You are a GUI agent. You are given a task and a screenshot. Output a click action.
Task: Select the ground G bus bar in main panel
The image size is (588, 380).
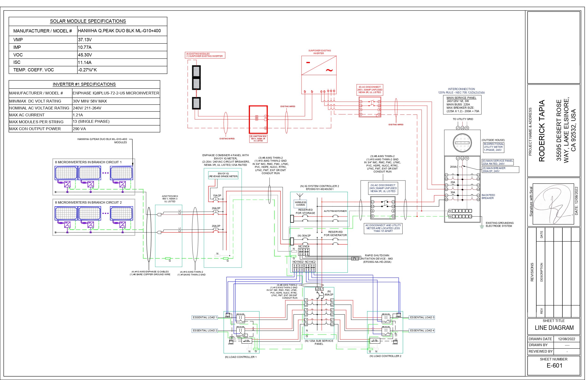460,216
